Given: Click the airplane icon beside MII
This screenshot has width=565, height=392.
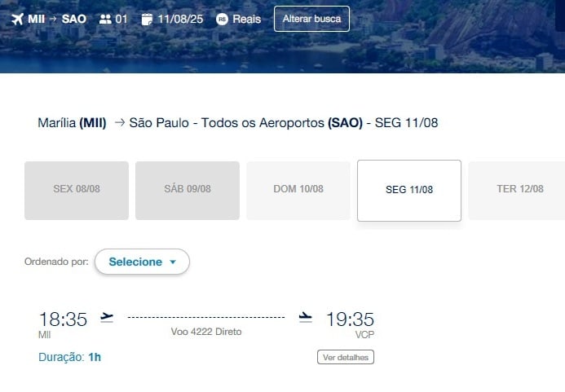Looking at the screenshot, I should click(x=17, y=19).
